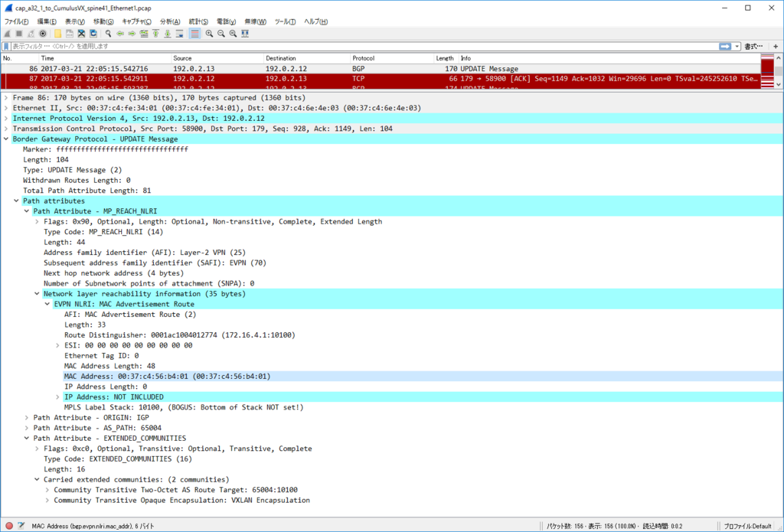Click the プロファイル: Default status label

[x=747, y=526]
